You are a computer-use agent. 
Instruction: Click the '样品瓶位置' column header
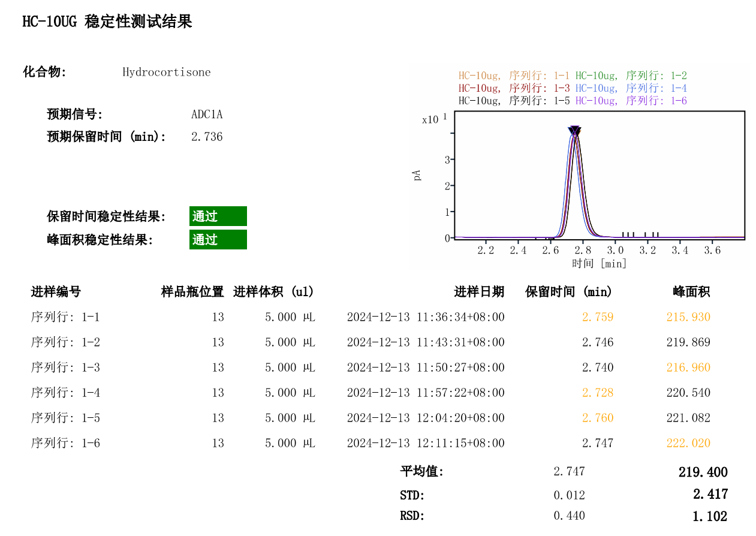coord(192,292)
